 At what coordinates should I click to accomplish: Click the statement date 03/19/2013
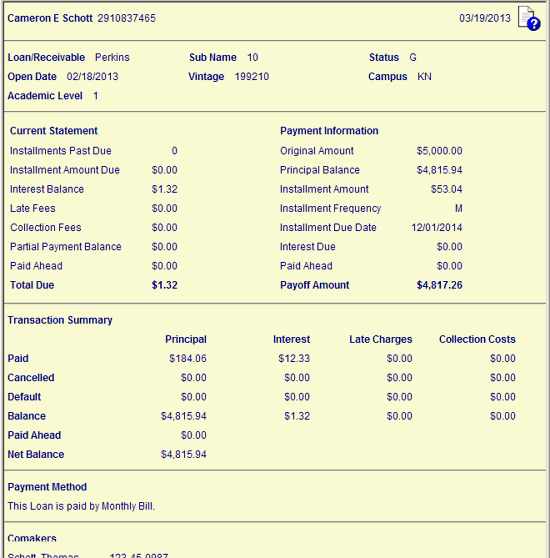[485, 18]
